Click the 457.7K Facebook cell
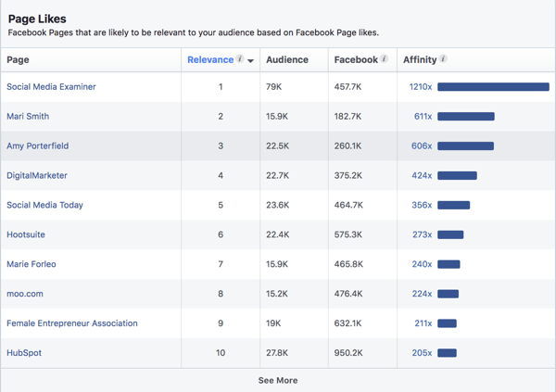 pos(347,87)
